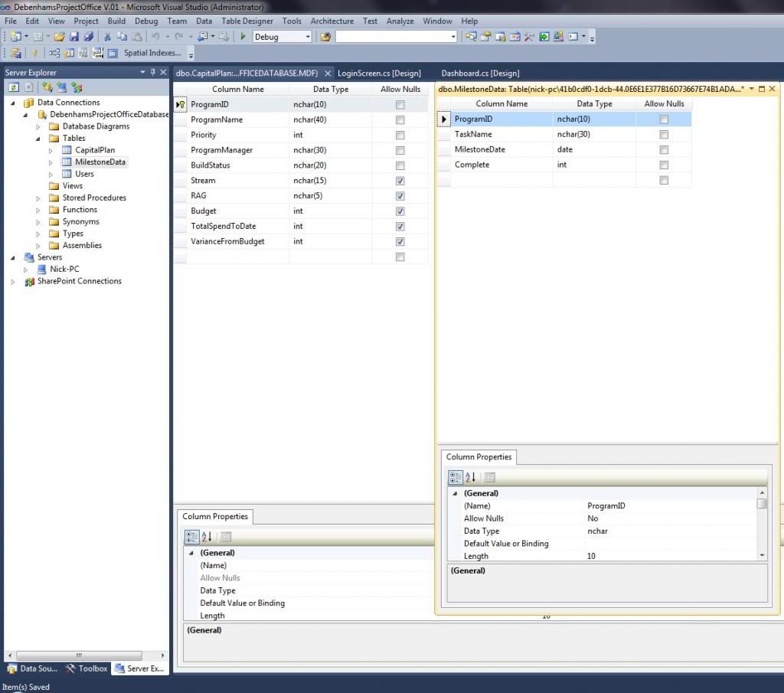Click the Generate Change Script icon
784x693 pixels.
click(x=16, y=53)
